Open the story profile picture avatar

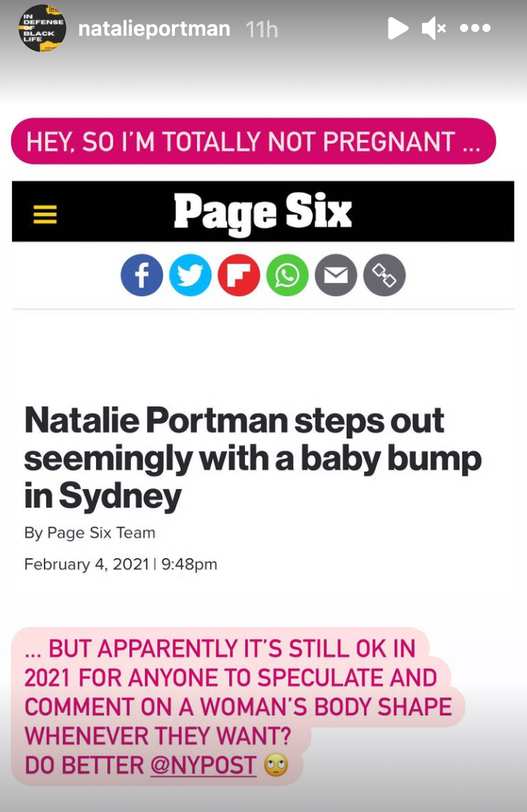(43, 28)
